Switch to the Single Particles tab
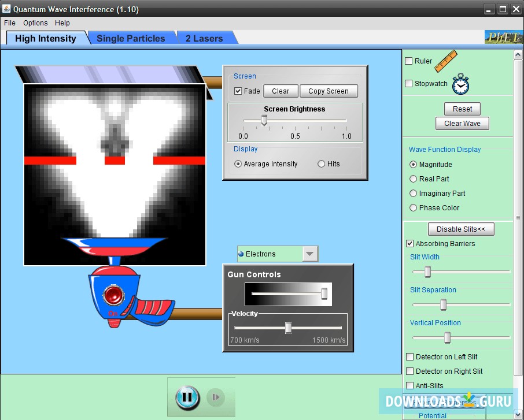This screenshot has width=524, height=420. pos(131,38)
